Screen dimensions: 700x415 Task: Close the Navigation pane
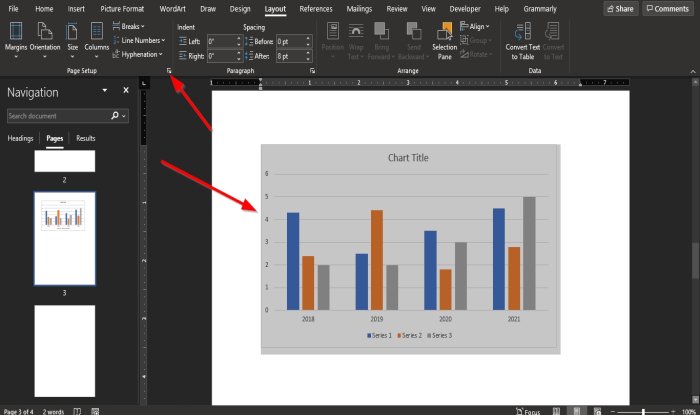pyautogui.click(x=126, y=91)
